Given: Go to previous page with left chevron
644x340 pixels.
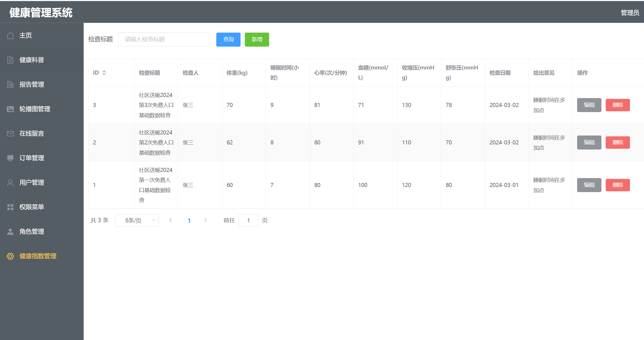Looking at the screenshot, I should coord(170,220).
